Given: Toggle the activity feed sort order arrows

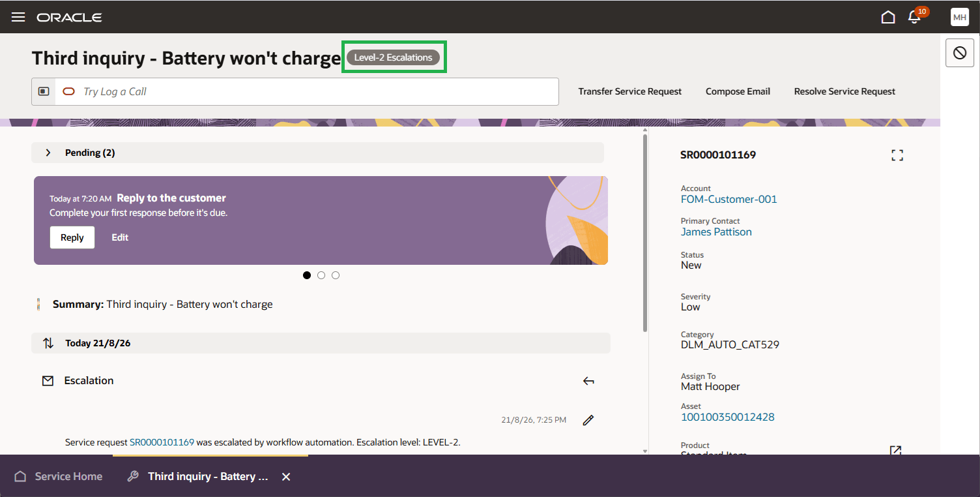Looking at the screenshot, I should pos(48,343).
